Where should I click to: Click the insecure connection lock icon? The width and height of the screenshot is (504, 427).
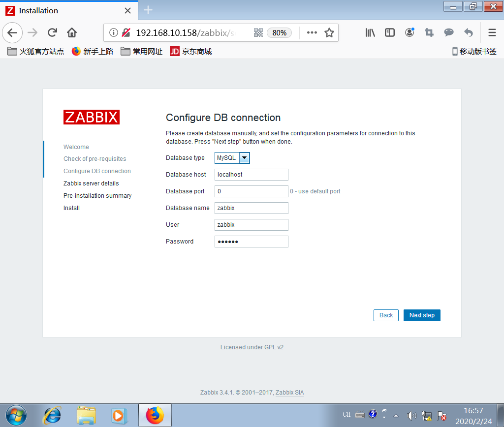click(x=126, y=32)
